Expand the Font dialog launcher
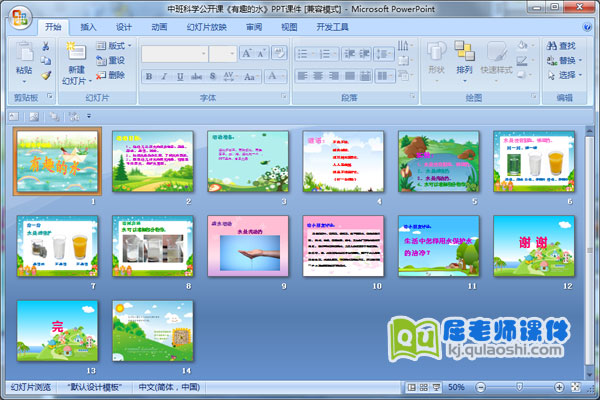Viewport: 600px width, 400px height. (284, 96)
